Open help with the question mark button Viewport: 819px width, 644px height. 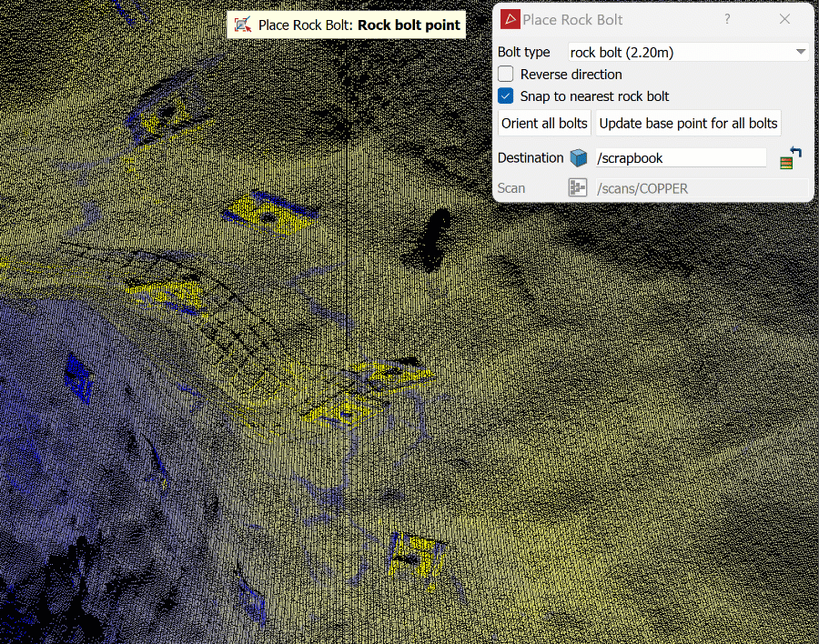tap(727, 19)
